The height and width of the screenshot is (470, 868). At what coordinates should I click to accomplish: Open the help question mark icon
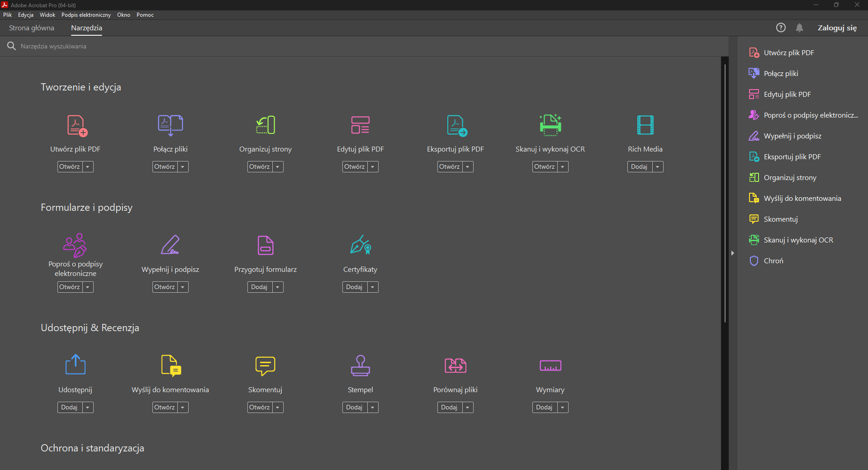tap(781, 28)
